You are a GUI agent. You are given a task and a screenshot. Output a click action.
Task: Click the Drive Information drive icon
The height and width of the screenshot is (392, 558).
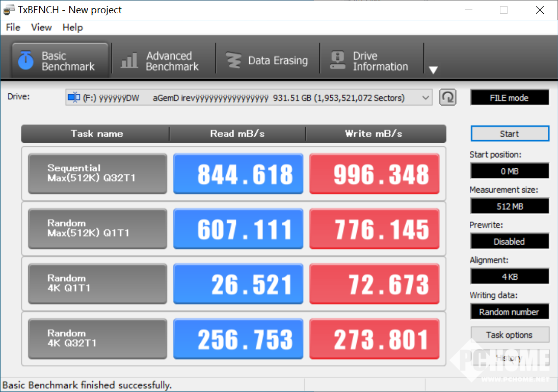[x=338, y=60]
